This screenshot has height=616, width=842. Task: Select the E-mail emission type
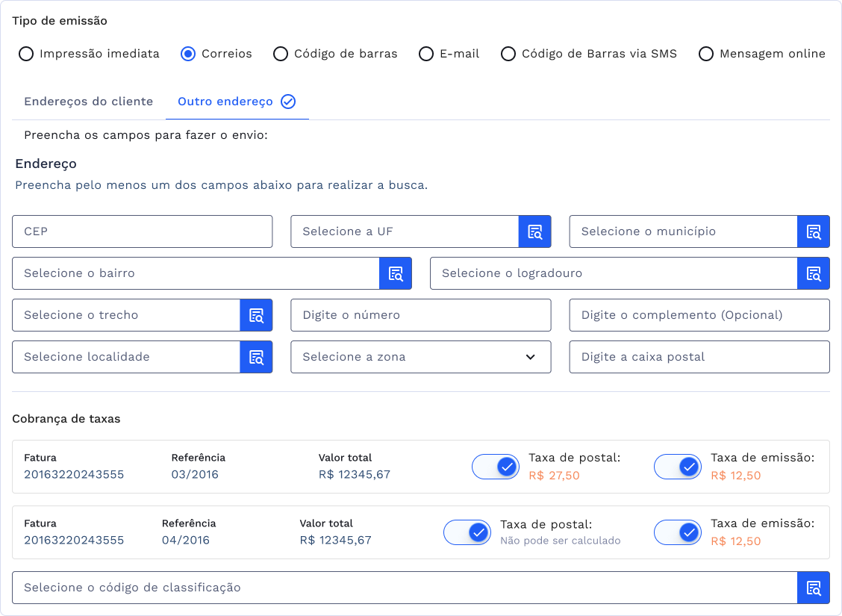tap(426, 54)
